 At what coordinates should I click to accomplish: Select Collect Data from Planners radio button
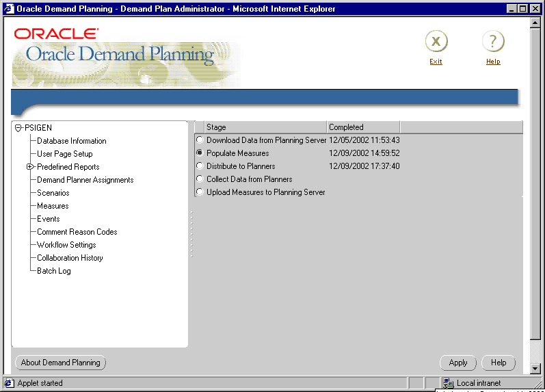tap(200, 179)
